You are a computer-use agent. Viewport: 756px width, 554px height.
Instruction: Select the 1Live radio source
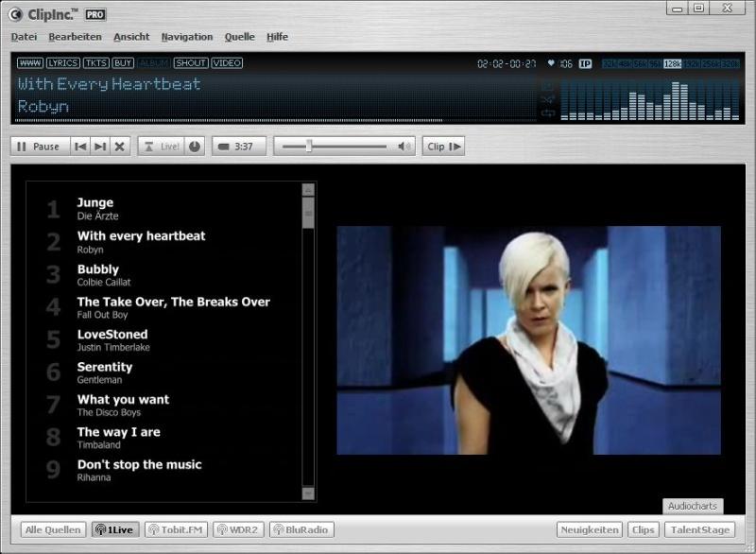pyautogui.click(x=115, y=529)
